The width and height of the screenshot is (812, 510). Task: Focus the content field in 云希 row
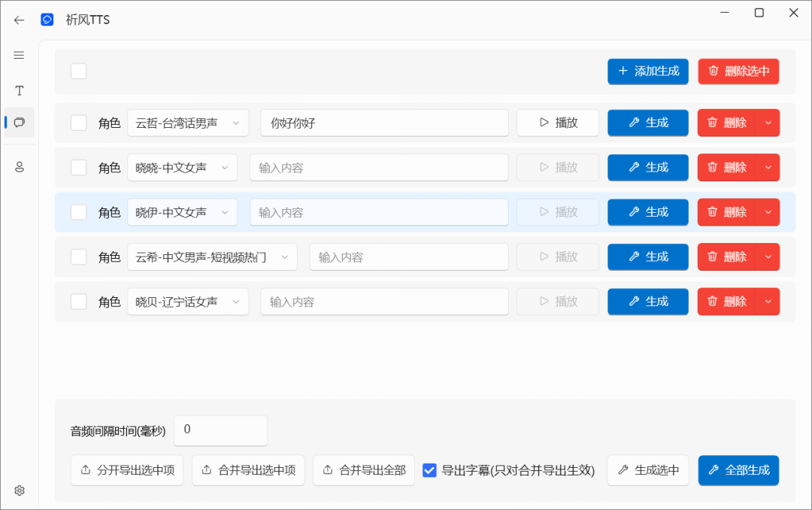pyautogui.click(x=409, y=257)
